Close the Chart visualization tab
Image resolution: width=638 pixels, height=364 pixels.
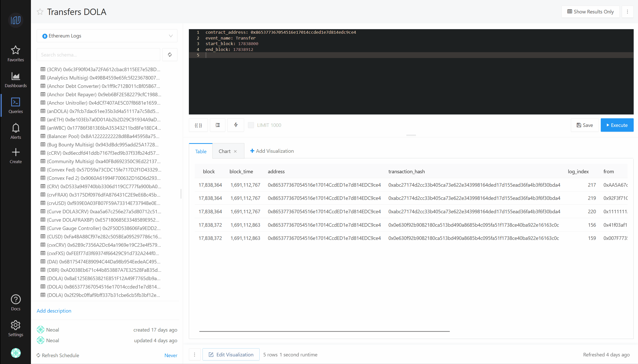(235, 151)
